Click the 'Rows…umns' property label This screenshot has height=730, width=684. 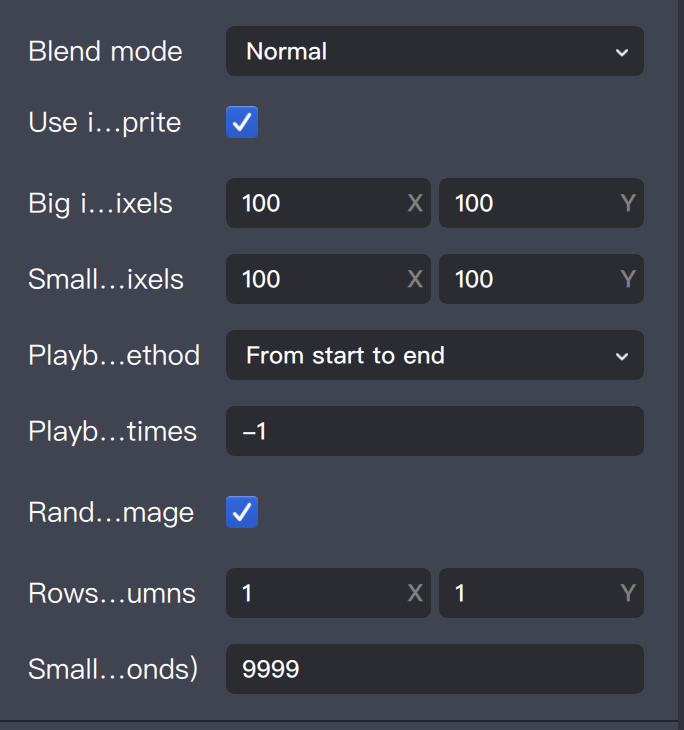(x=112, y=593)
